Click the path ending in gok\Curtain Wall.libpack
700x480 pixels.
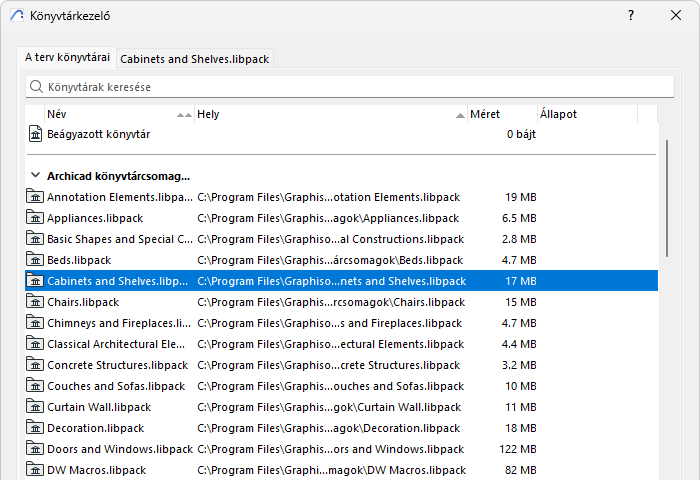click(x=329, y=407)
